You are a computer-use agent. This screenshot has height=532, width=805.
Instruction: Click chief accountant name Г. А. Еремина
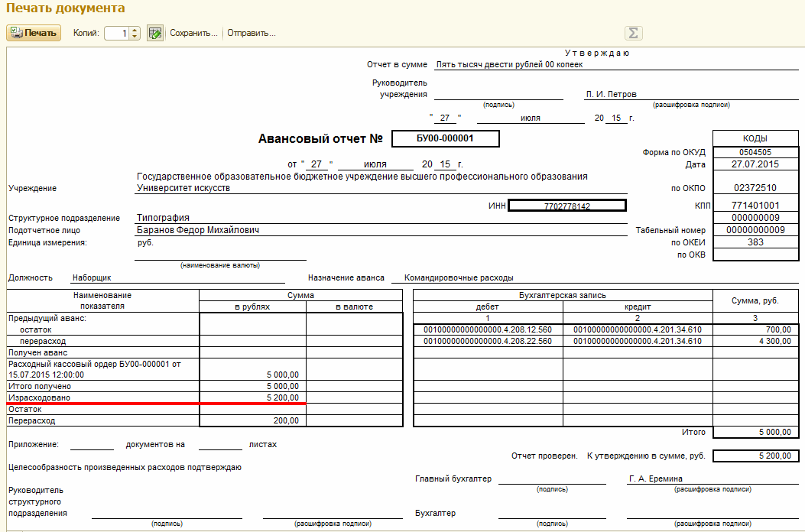(656, 478)
